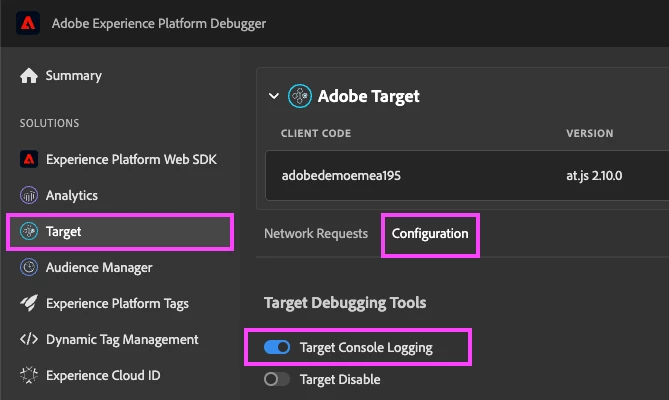Open Experience Cloud ID solution
The image size is (669, 400).
click(x=103, y=375)
